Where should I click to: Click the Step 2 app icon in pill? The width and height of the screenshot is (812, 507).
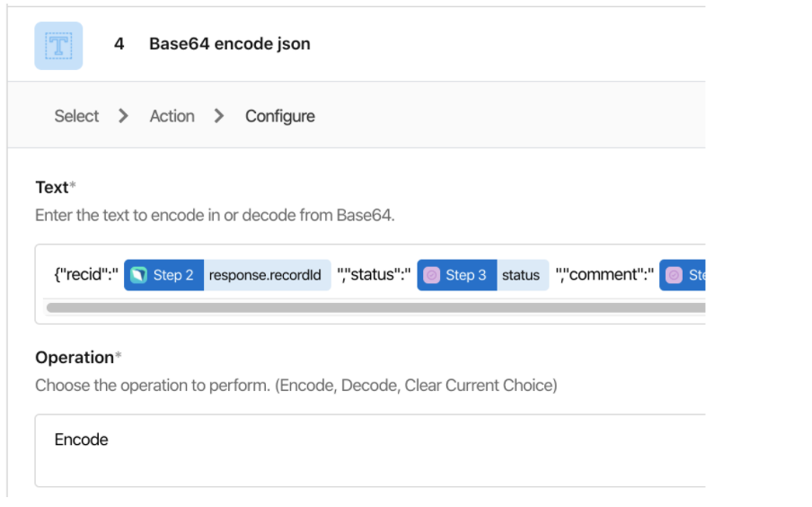(139, 275)
